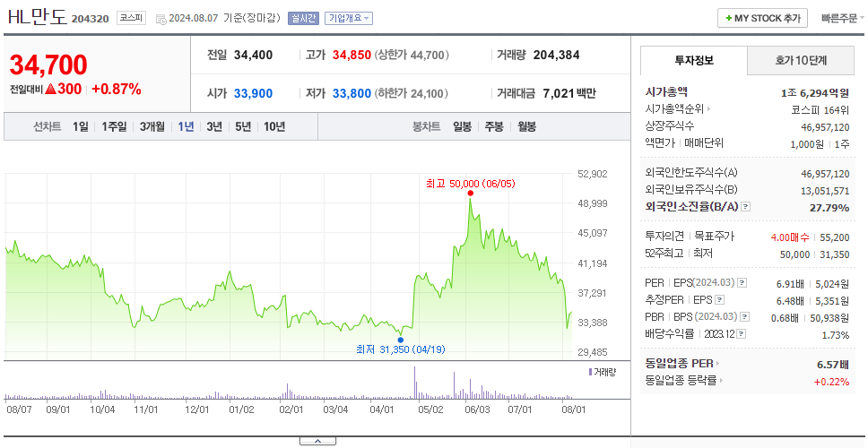The height and width of the screenshot is (448, 868).
Task: Switch to the 월봉 candle chart
Action: 526,126
